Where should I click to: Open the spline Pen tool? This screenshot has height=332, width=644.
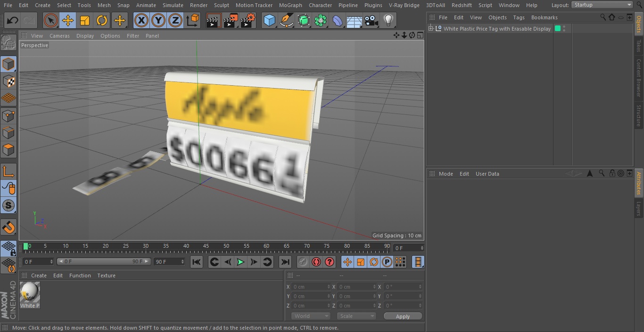(286, 20)
